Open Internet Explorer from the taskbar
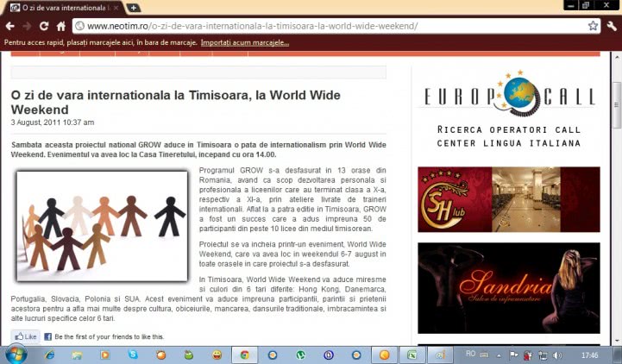The width and height of the screenshot is (622, 364). [49, 355]
